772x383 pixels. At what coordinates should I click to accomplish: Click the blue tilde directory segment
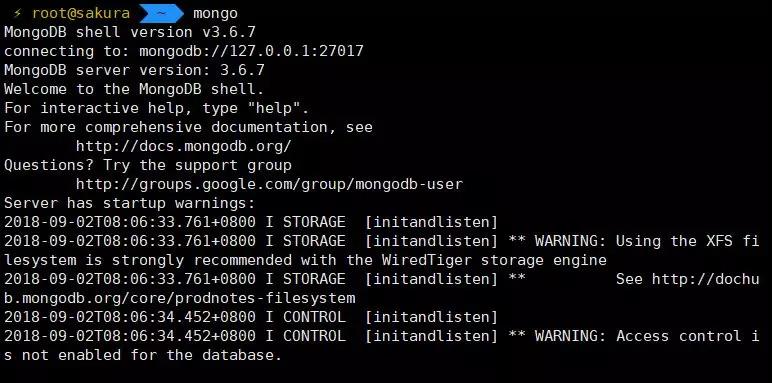[161, 13]
